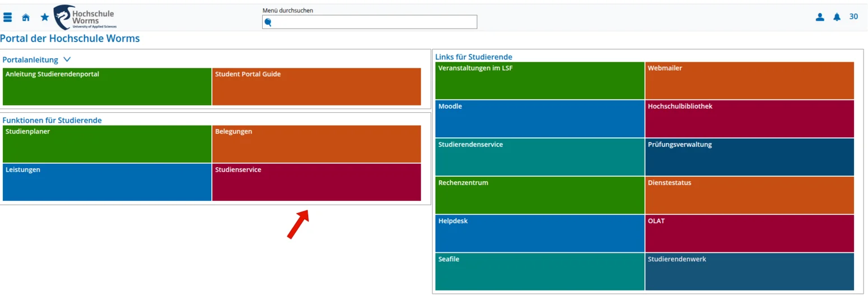Open Anleitung Studierendenportal tile
This screenshot has height=295, width=868.
click(107, 86)
